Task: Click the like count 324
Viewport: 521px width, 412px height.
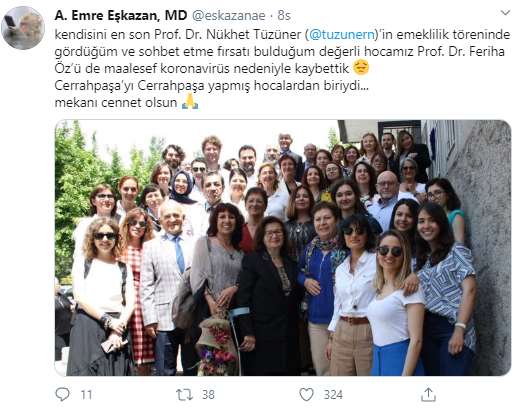Action: click(333, 395)
